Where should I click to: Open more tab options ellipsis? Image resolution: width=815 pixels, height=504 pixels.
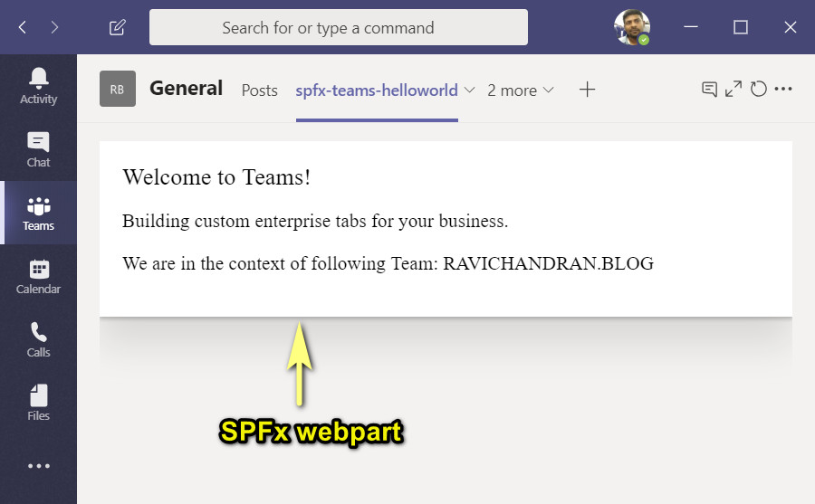point(784,89)
